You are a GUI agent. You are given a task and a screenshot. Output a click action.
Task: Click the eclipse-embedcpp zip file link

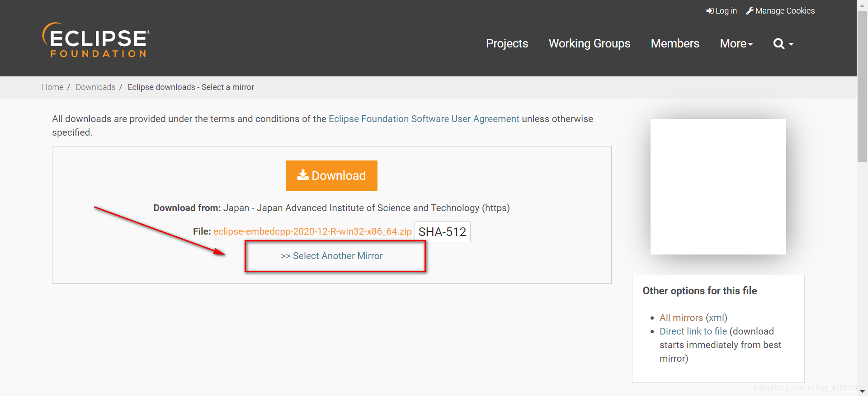[x=312, y=231]
